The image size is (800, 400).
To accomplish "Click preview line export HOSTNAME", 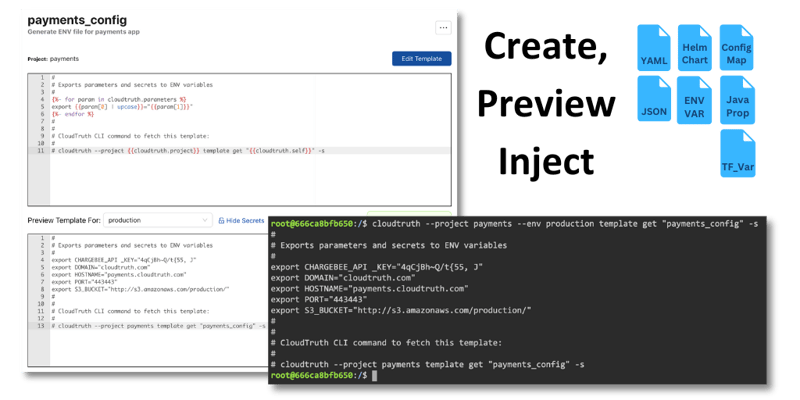I will tap(119, 274).
